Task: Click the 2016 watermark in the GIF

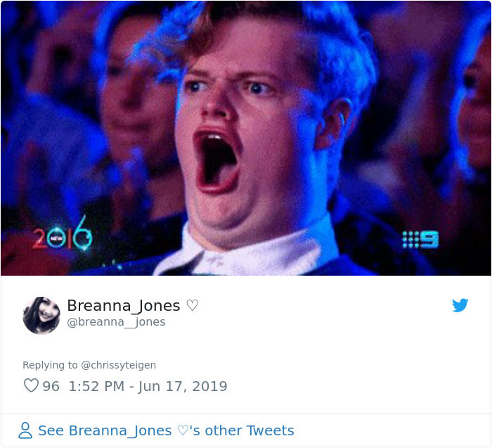Action: pyautogui.click(x=63, y=234)
